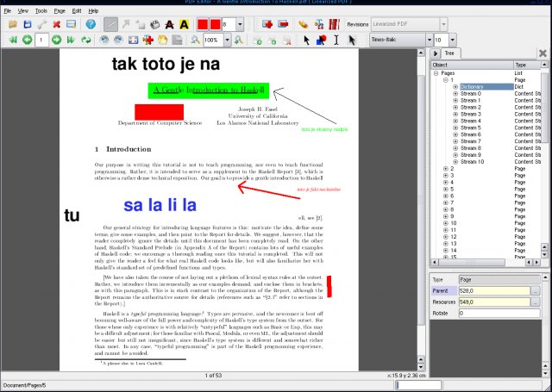Click the Open file folder icon

click(x=11, y=24)
